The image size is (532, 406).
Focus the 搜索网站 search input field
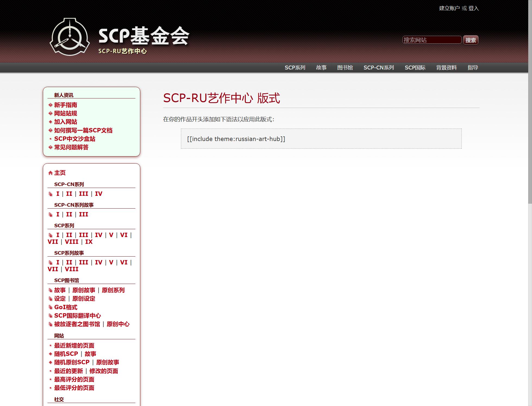point(432,40)
